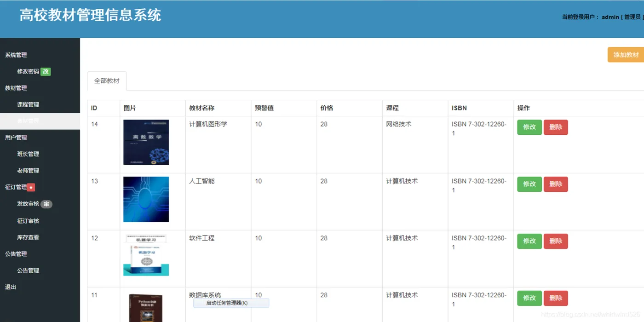Click 删除 for 软件工程 row
The width and height of the screenshot is (644, 322).
(556, 241)
